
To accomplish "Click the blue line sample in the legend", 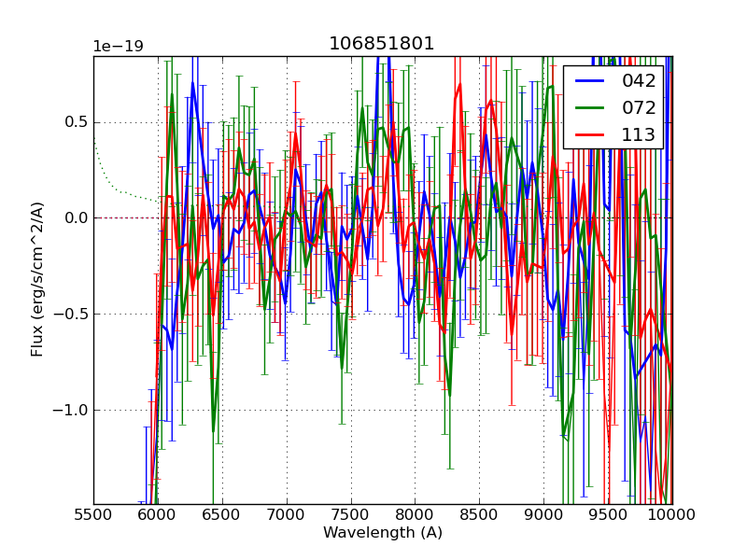I will point(592,81).
